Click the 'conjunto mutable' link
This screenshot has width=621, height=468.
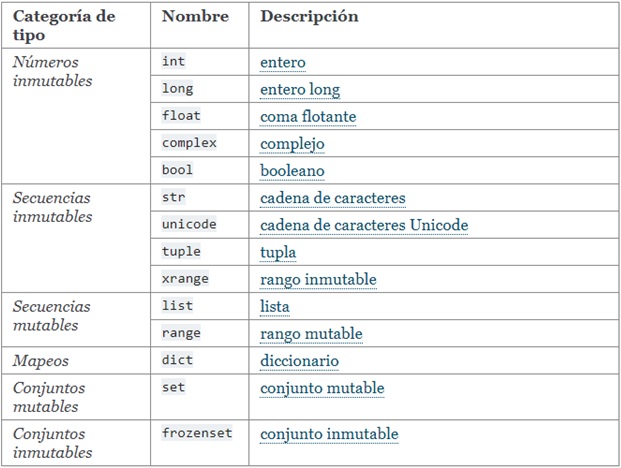(322, 388)
